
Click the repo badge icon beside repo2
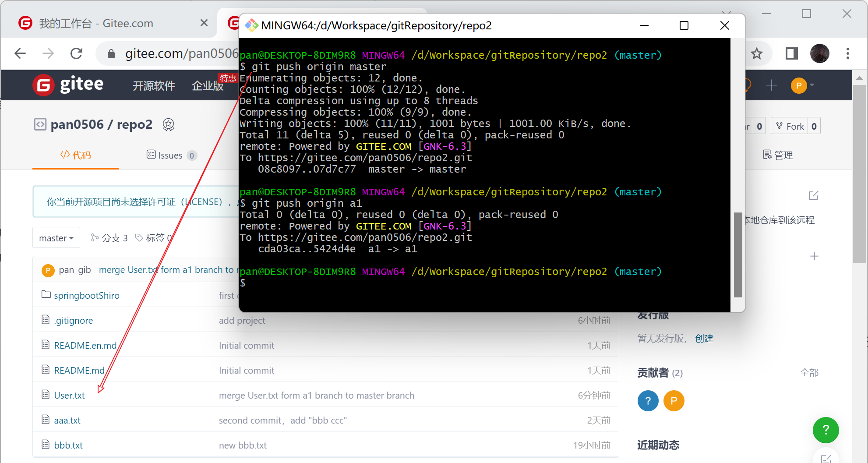click(169, 125)
